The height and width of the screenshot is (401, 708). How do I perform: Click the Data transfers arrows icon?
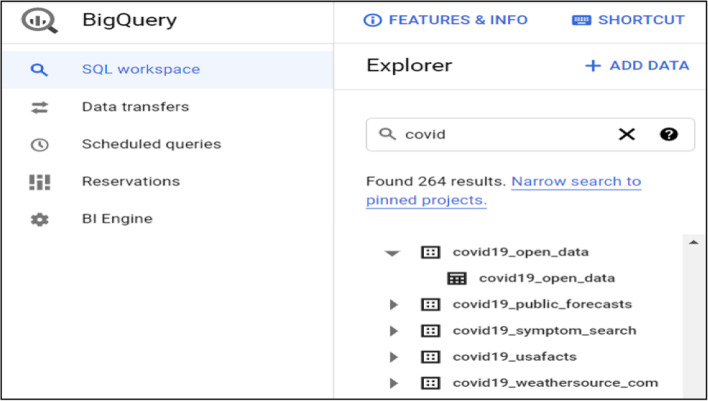pos(39,107)
